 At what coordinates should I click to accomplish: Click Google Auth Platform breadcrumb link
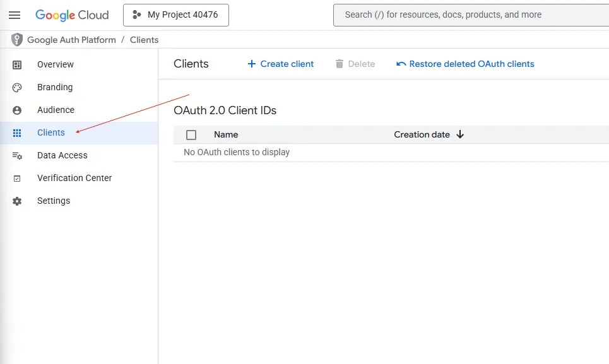[x=71, y=40]
